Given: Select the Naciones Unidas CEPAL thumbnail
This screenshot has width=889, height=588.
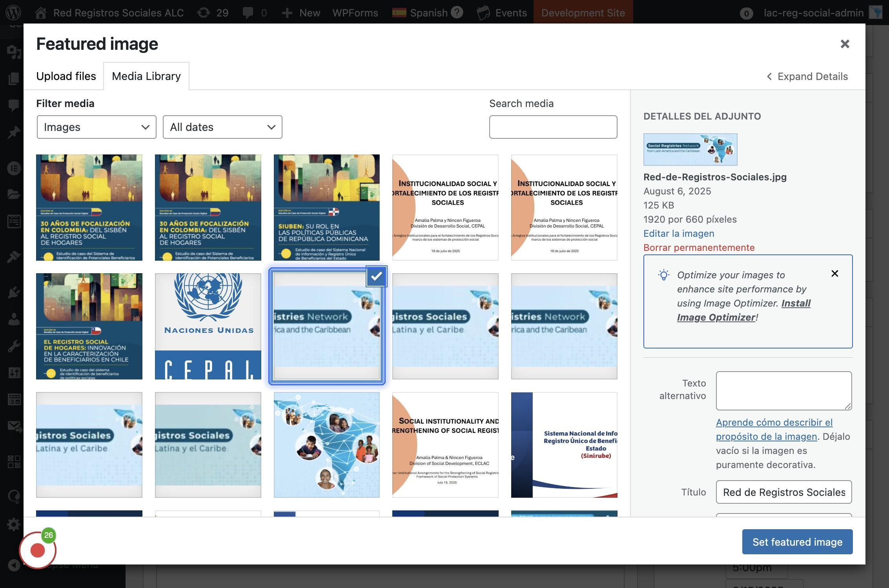Looking at the screenshot, I should pyautogui.click(x=208, y=326).
